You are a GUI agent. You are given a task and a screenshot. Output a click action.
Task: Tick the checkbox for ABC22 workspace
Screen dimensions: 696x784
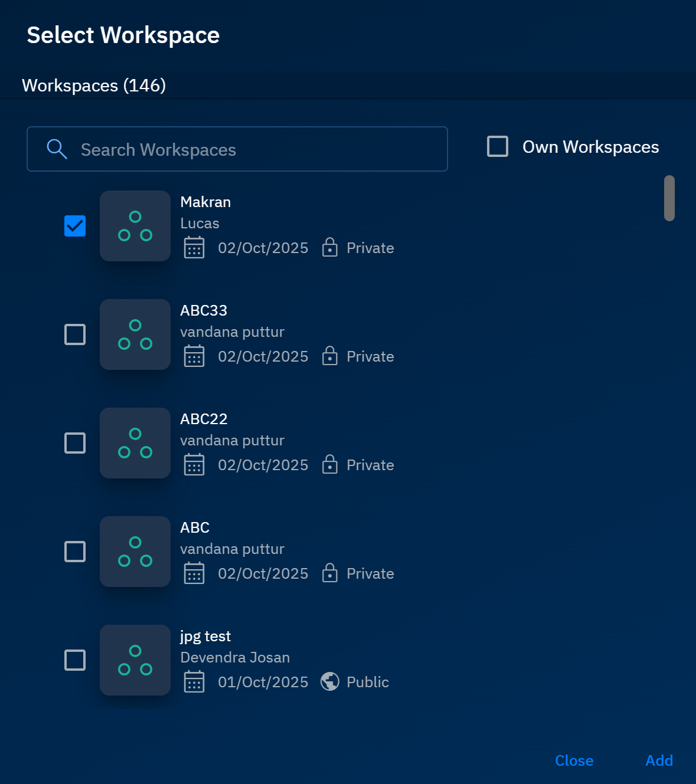75,443
